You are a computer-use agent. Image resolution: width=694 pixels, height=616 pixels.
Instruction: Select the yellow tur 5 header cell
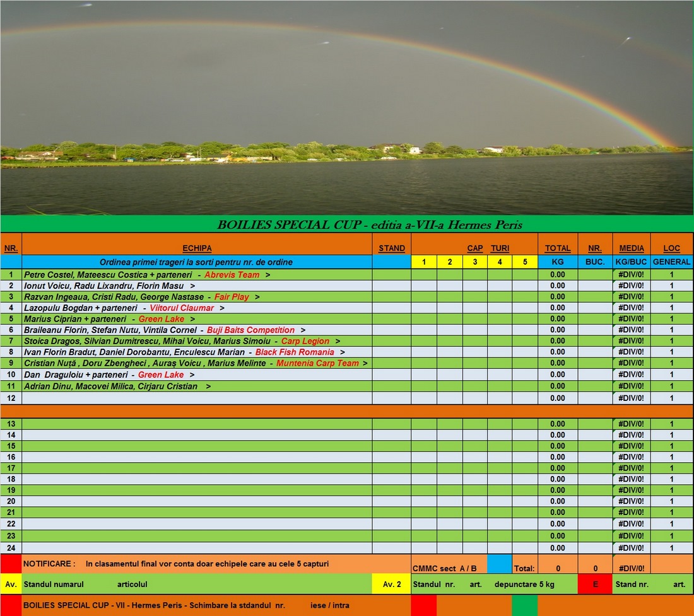pos(524,262)
